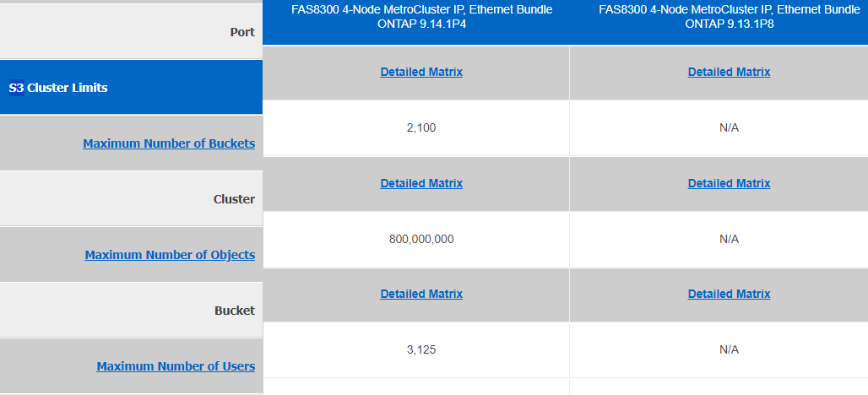Click Detailed Matrix in Cluster row under ONTAP 9.14.1P4

click(x=421, y=183)
